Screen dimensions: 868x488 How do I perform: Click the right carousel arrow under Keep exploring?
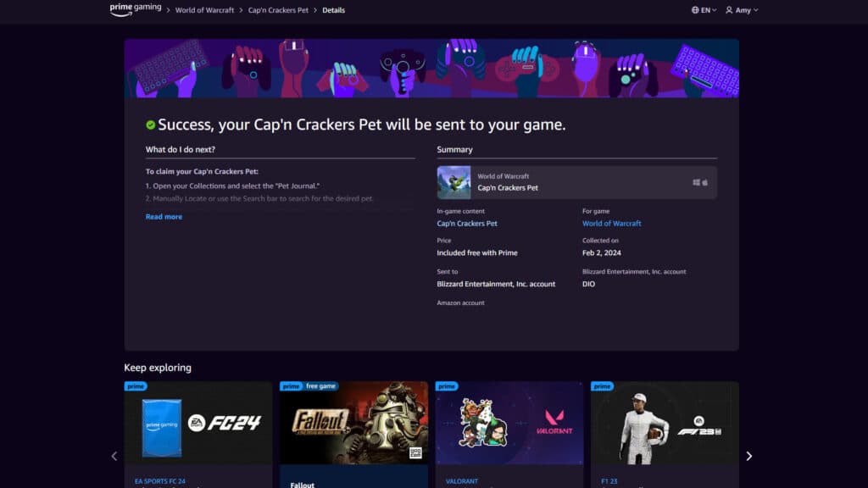coord(749,456)
